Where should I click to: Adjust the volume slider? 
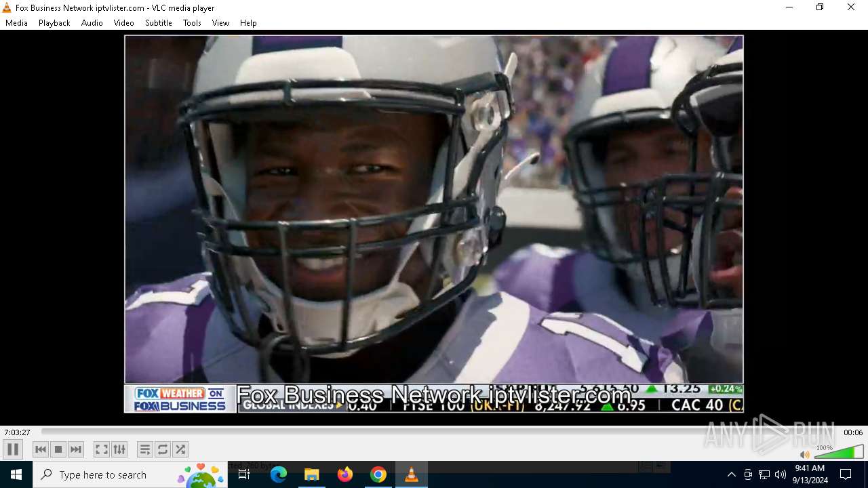coord(839,452)
